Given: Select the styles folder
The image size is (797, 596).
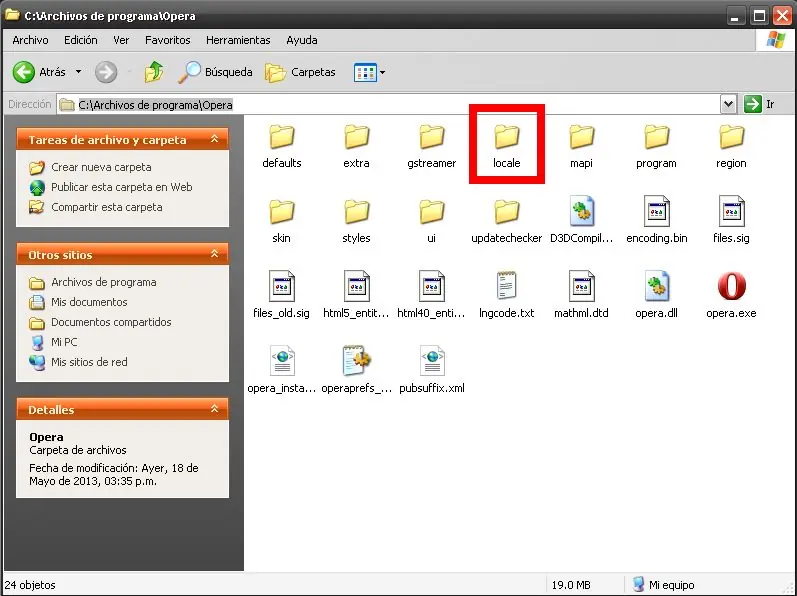Looking at the screenshot, I should (x=356, y=221).
